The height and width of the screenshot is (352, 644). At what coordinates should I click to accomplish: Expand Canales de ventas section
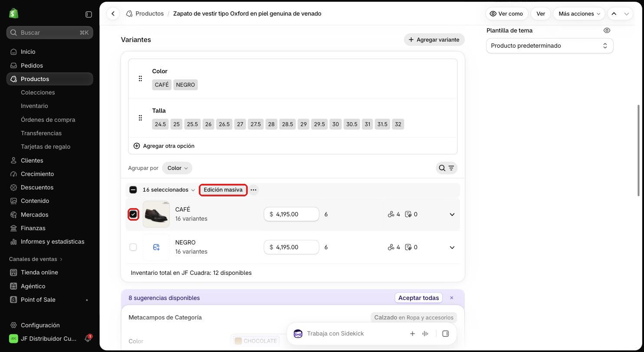coord(36,259)
